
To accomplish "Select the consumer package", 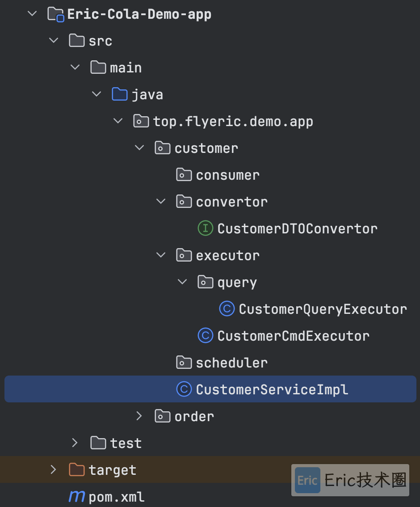I will pos(228,175).
